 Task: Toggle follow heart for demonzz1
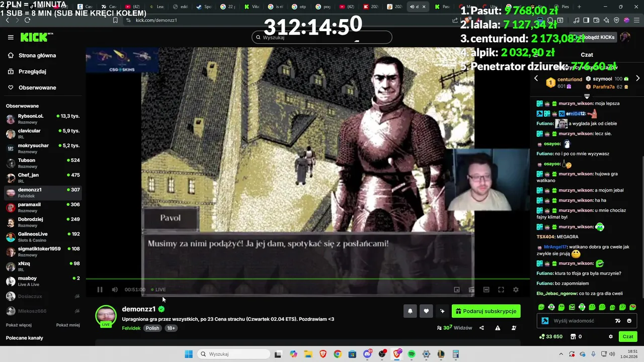[x=426, y=311]
